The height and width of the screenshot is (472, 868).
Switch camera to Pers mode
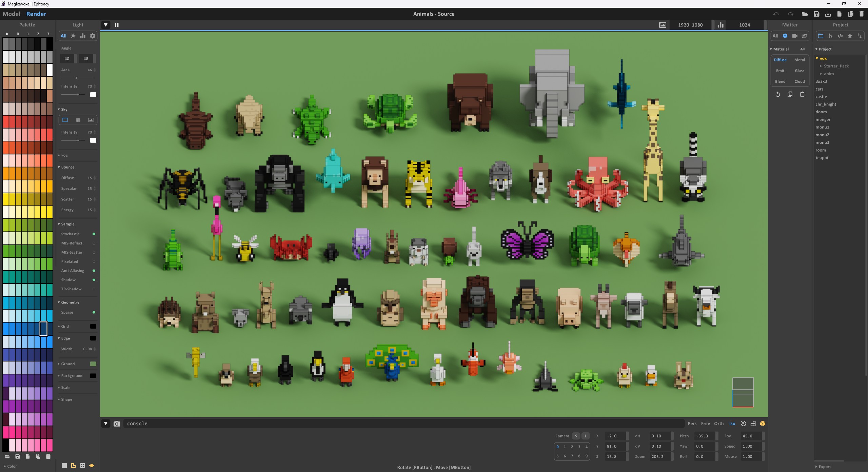coord(692,424)
